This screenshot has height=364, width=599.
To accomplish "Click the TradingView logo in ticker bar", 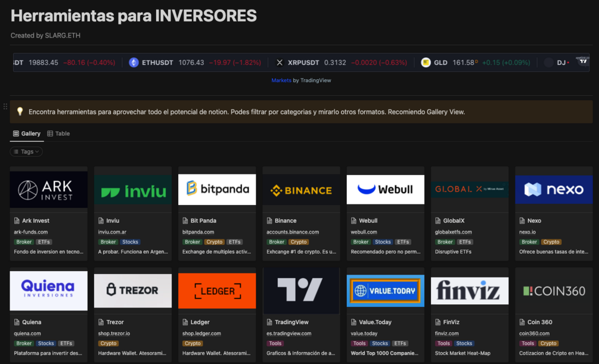I will tap(582, 61).
